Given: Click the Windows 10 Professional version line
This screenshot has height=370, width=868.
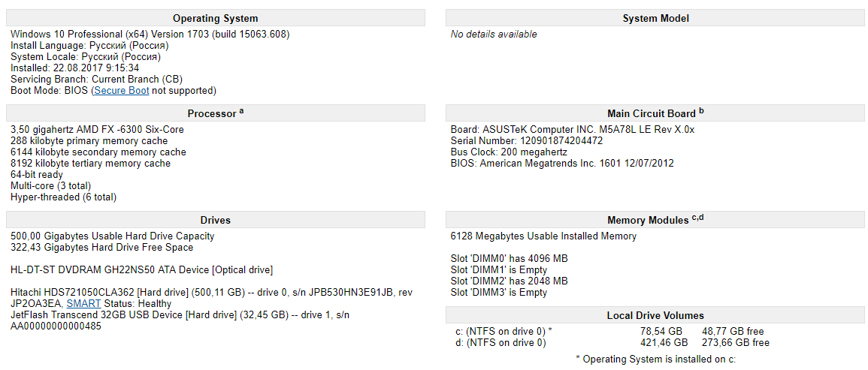Looking at the screenshot, I should tap(150, 35).
